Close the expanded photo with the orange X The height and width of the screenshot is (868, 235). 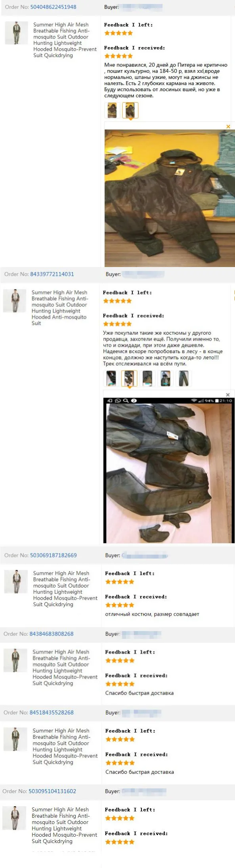(228, 126)
